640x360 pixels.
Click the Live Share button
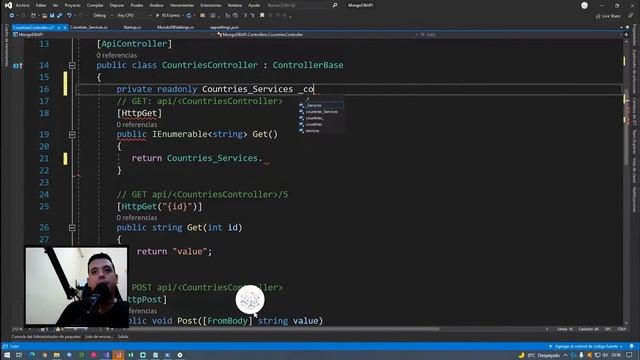608,16
